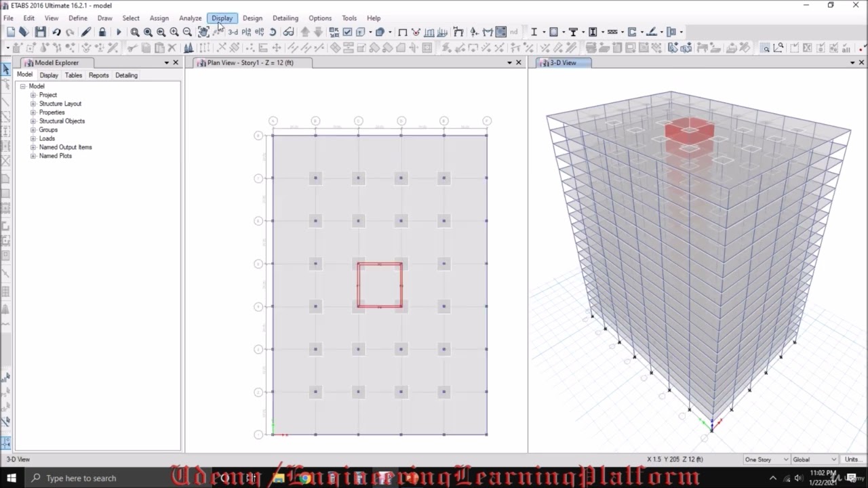The width and height of the screenshot is (868, 488).
Task: Toggle the model lock padlock
Action: 102,32
